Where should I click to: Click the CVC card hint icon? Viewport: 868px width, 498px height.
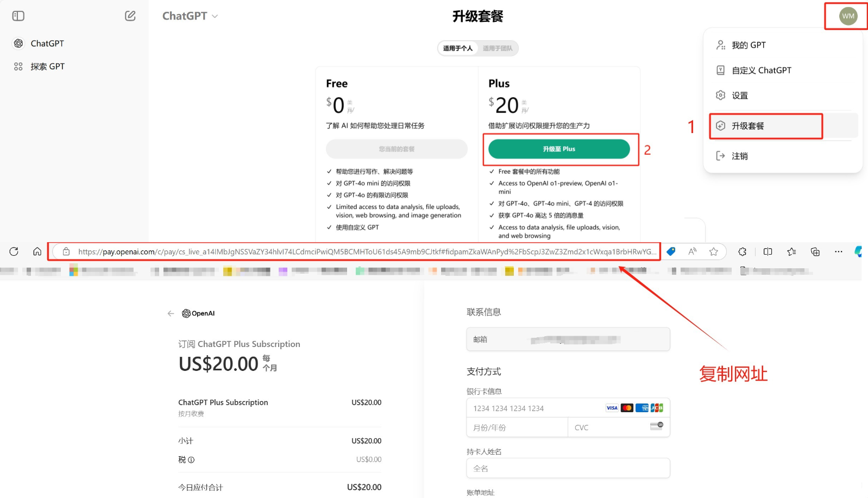pos(657,425)
